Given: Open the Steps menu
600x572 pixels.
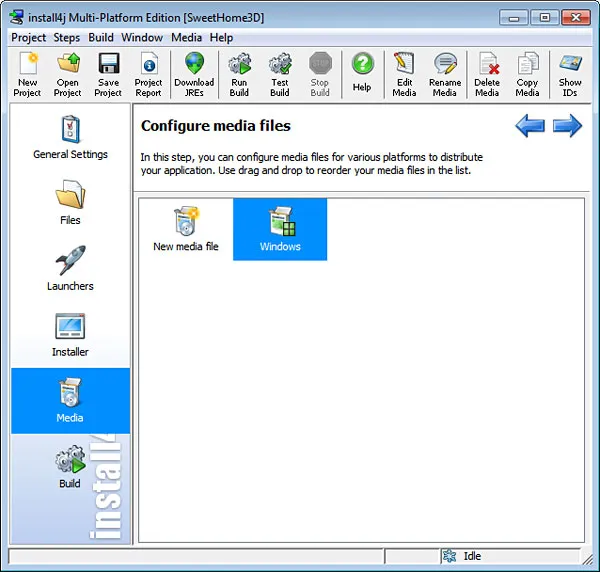Looking at the screenshot, I should (67, 37).
